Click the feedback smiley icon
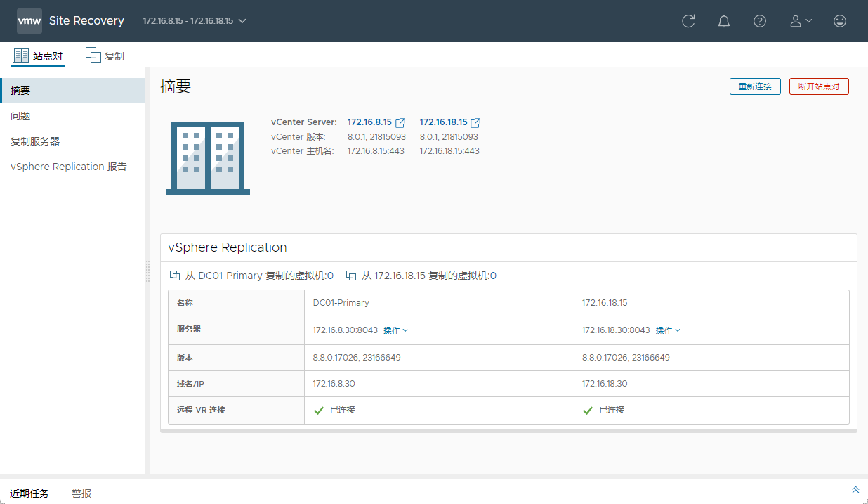The image size is (868, 504). tap(840, 21)
